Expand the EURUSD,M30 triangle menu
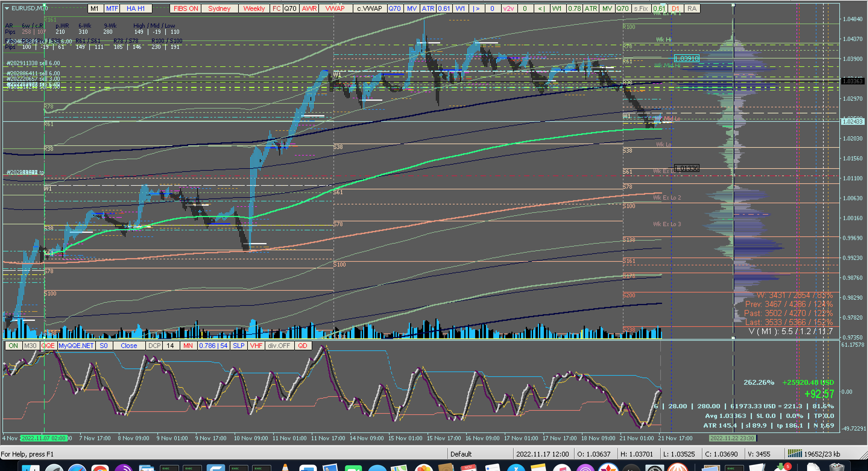This screenshot has width=868, height=471. point(7,8)
